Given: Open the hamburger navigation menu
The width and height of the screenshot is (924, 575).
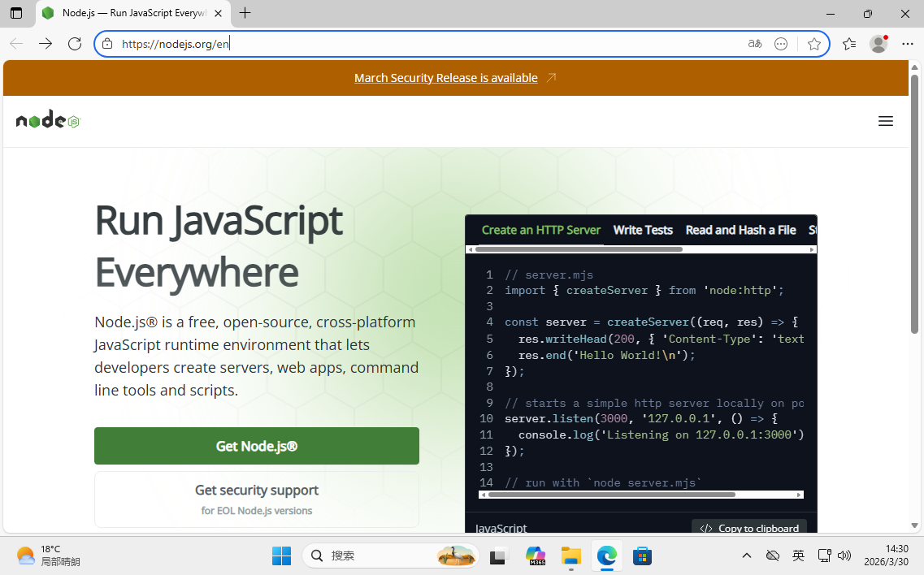Looking at the screenshot, I should (886, 121).
